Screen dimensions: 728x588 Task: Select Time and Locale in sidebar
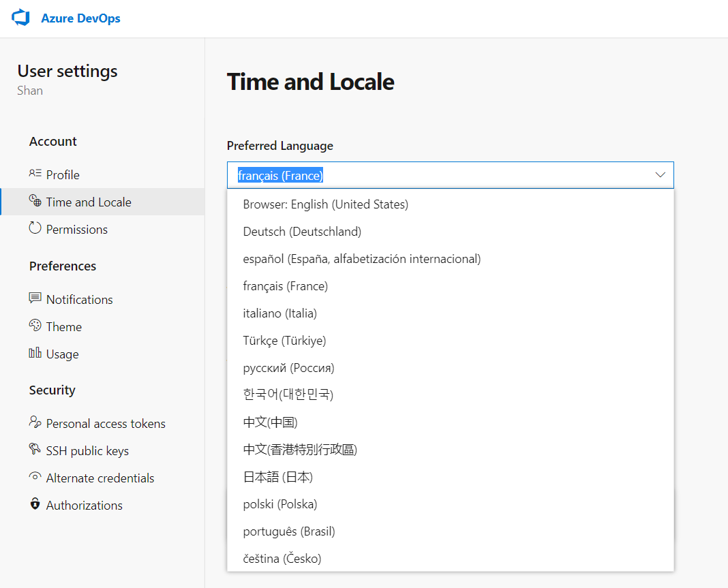tap(103, 202)
